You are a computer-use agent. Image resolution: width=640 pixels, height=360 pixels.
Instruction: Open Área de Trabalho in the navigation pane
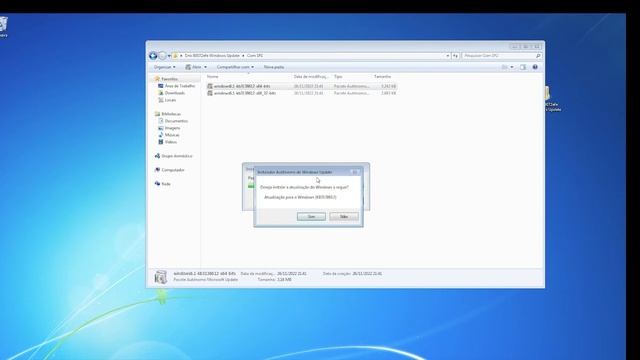coord(177,86)
